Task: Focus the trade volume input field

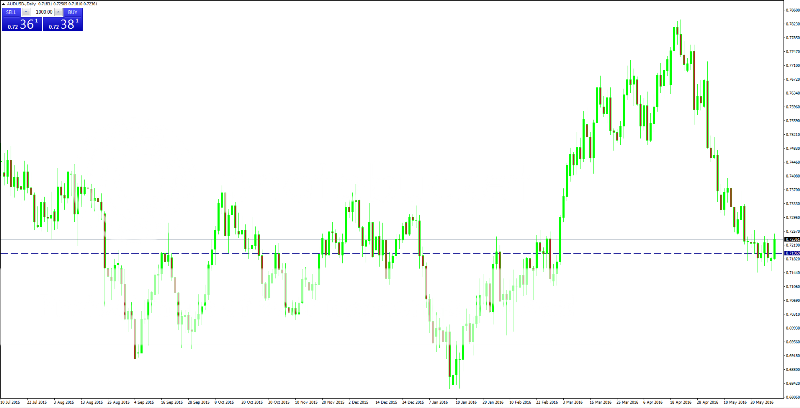Action: pos(42,12)
